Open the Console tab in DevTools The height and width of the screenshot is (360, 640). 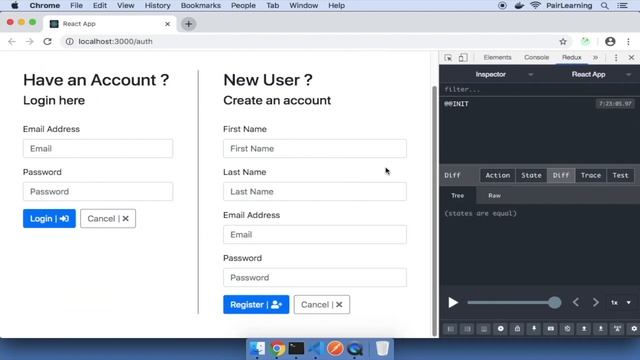(x=536, y=58)
